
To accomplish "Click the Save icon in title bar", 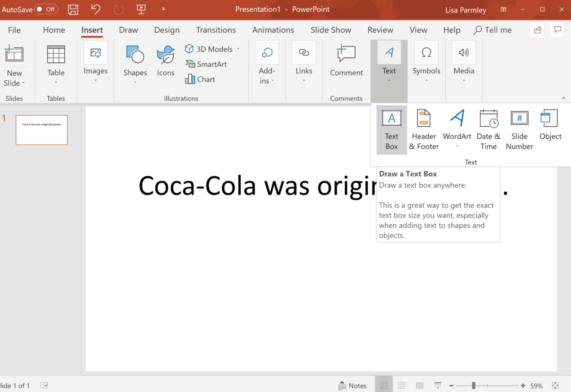I will coord(73,10).
